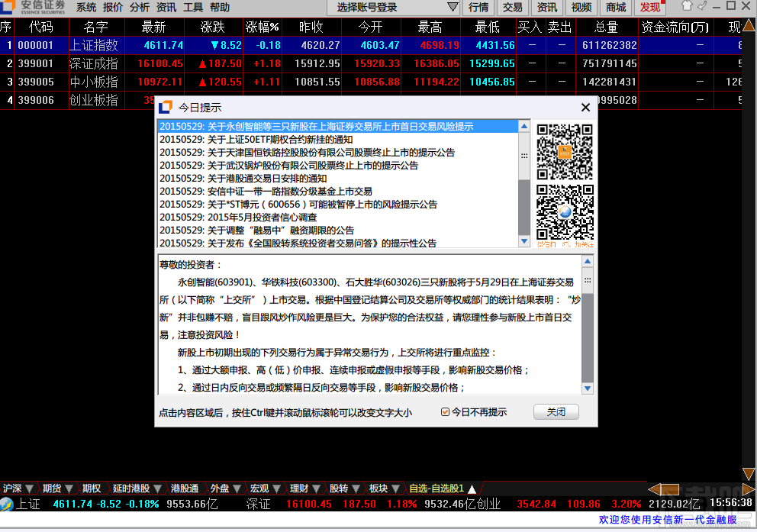Click the 行情 toolbar button
Image resolution: width=757 pixels, height=532 pixels.
(x=478, y=7)
